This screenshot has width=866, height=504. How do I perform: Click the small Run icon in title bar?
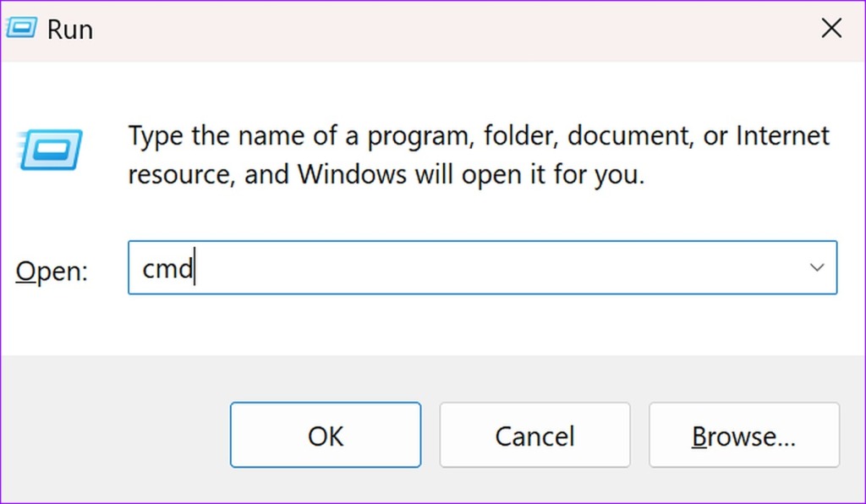tap(21, 29)
